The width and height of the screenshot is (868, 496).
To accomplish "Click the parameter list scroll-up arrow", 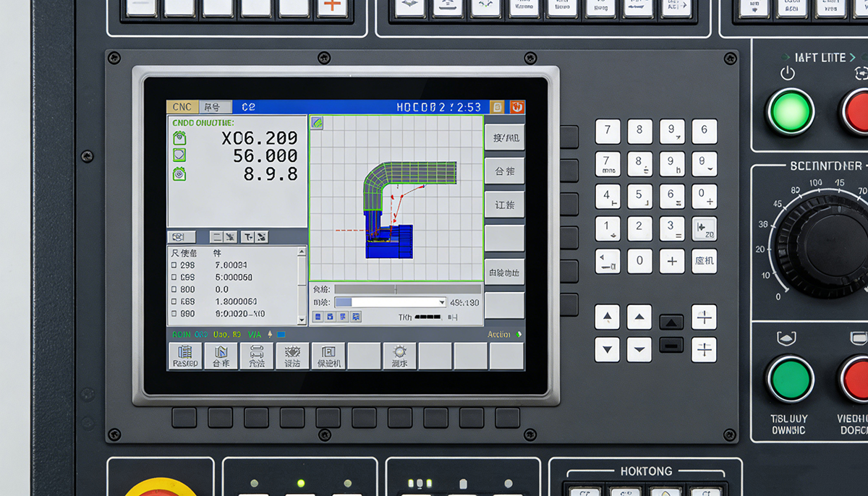I will coord(302,252).
